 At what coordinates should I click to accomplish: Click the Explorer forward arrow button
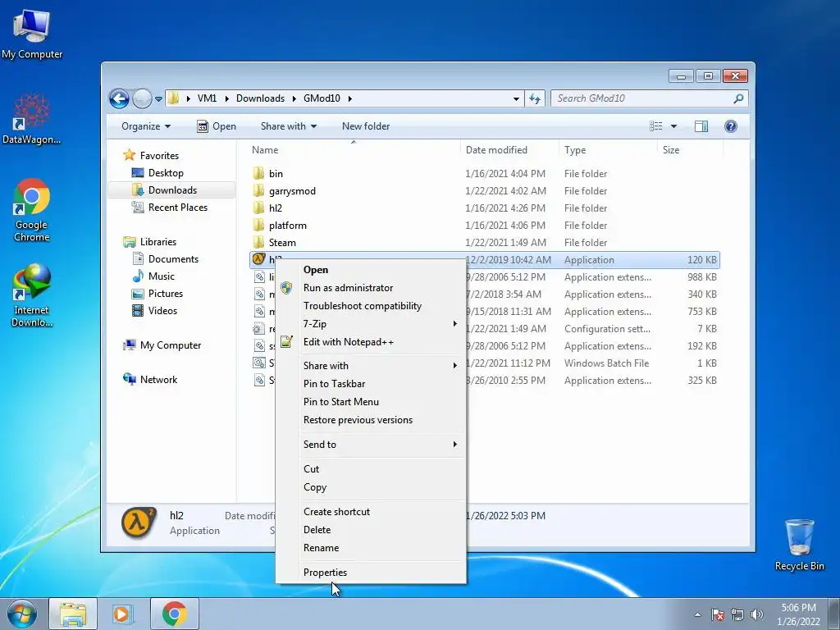coord(142,98)
